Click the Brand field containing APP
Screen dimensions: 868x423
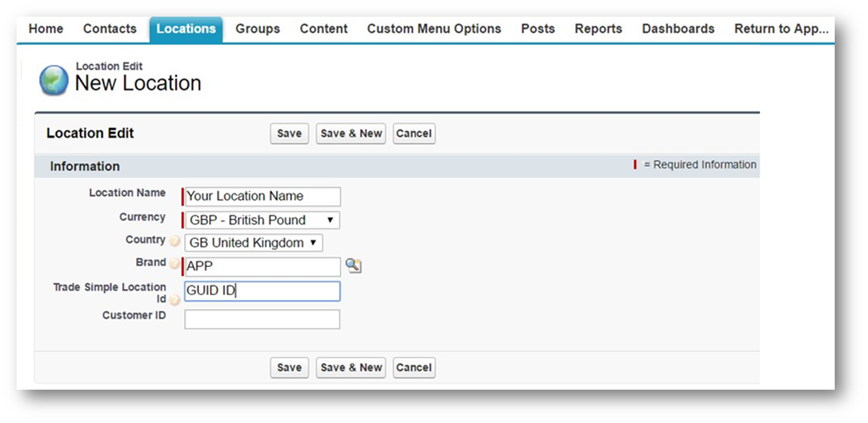[262, 267]
